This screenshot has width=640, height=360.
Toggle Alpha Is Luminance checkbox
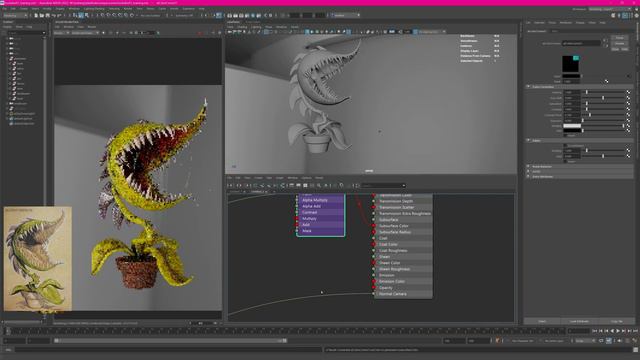click(565, 145)
